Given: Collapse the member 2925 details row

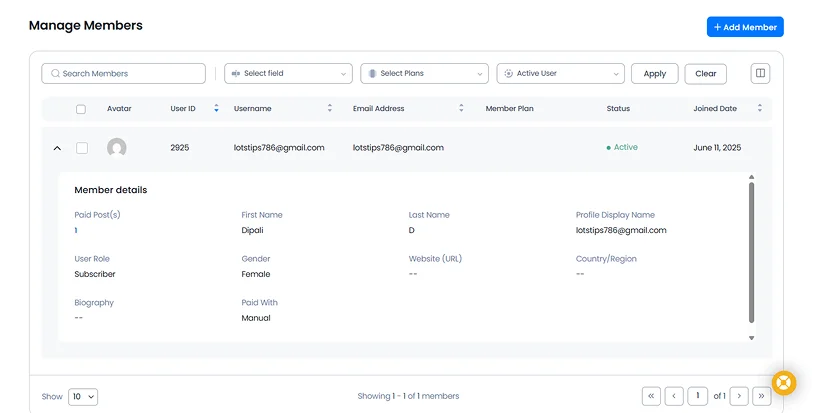Looking at the screenshot, I should [x=57, y=148].
